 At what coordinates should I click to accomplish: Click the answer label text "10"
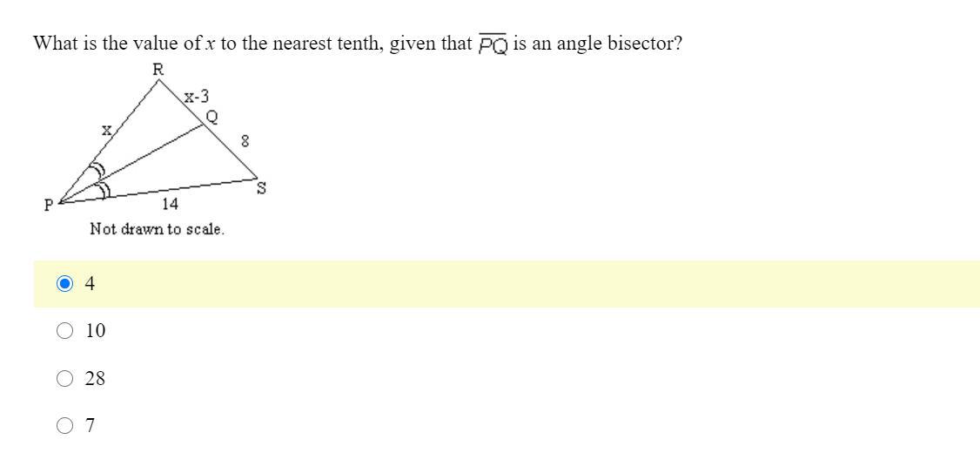pyautogui.click(x=96, y=331)
